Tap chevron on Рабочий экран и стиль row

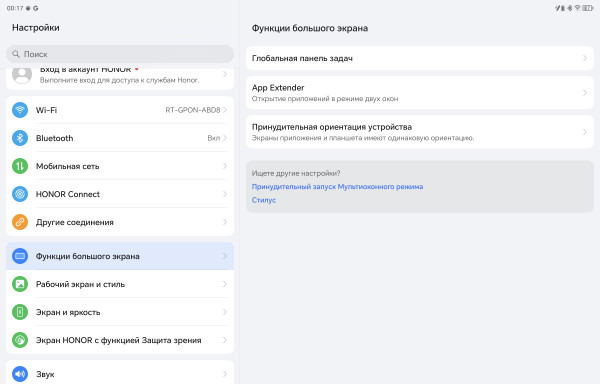225,284
